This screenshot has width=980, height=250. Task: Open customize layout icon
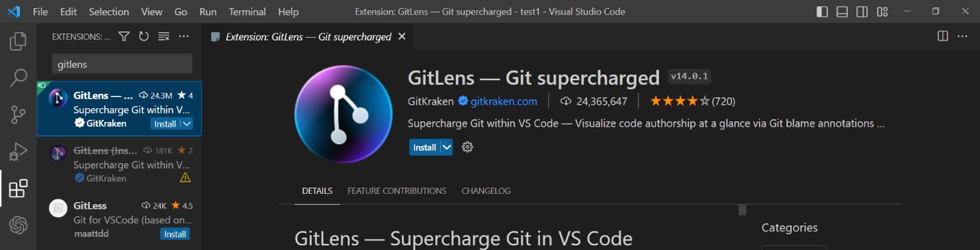pos(882,12)
